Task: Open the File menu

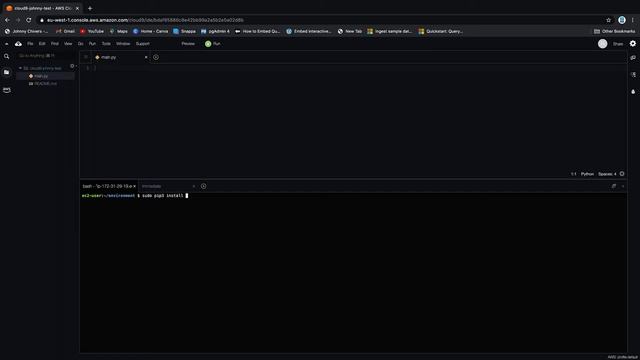Action: point(30,44)
